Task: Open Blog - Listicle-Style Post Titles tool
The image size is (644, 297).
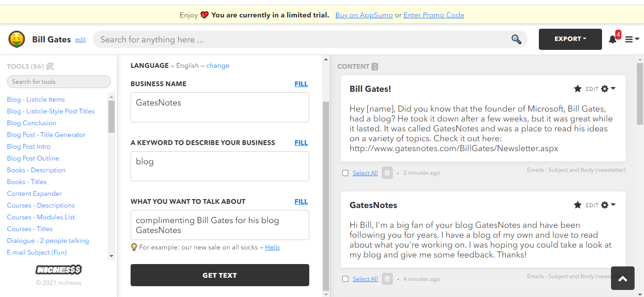Action: pos(51,111)
